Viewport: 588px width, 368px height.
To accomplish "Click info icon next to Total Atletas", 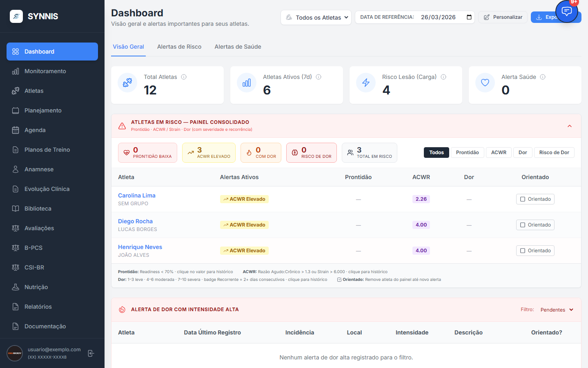I will click(x=184, y=77).
